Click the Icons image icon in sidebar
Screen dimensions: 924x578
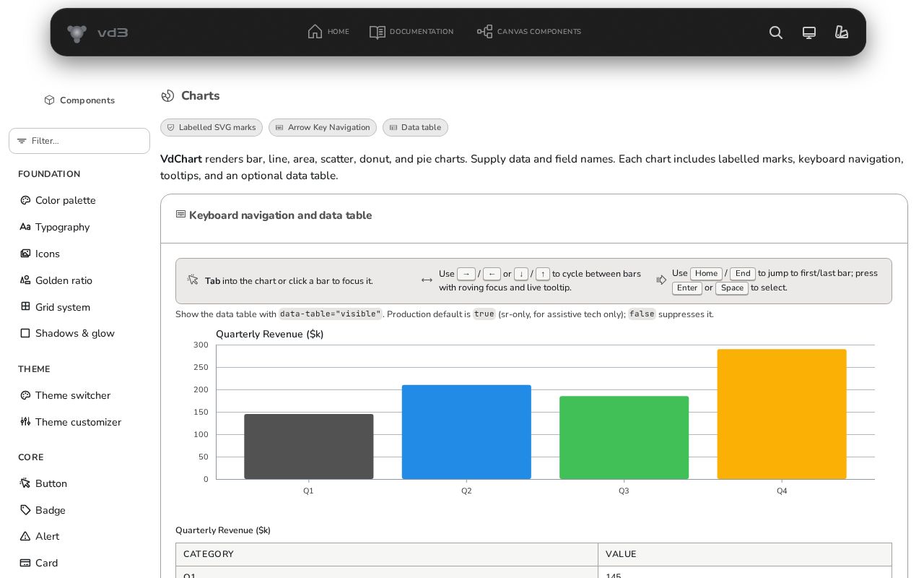click(25, 254)
